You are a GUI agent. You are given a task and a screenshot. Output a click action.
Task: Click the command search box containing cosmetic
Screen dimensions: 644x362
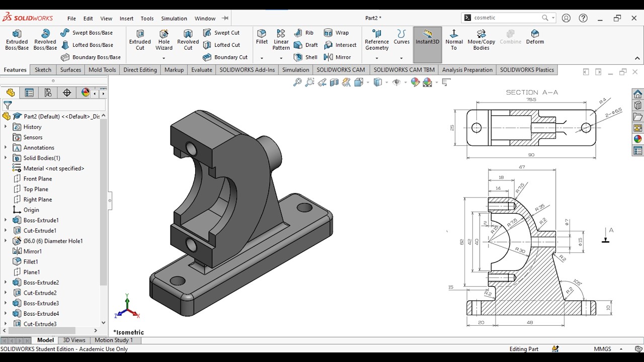[507, 18]
